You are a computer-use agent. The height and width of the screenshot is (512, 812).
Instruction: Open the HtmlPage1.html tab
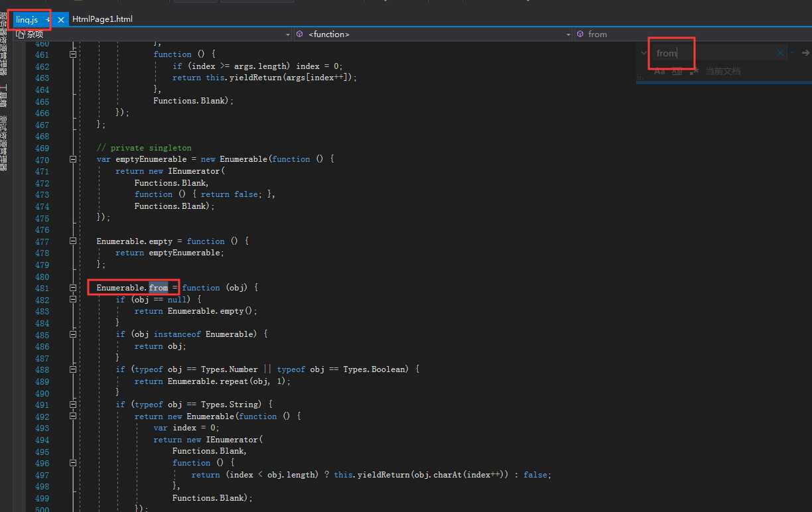pyautogui.click(x=102, y=19)
